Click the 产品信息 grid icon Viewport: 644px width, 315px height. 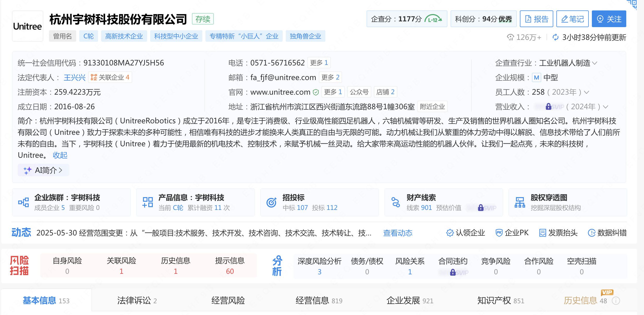[x=148, y=202]
